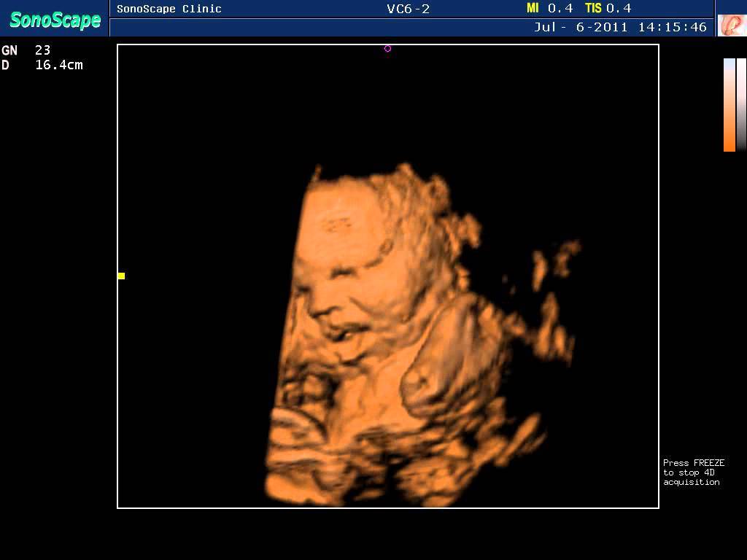This screenshot has height=560, width=747.
Task: Select the MI 0.4 indicator
Action: 549,8
